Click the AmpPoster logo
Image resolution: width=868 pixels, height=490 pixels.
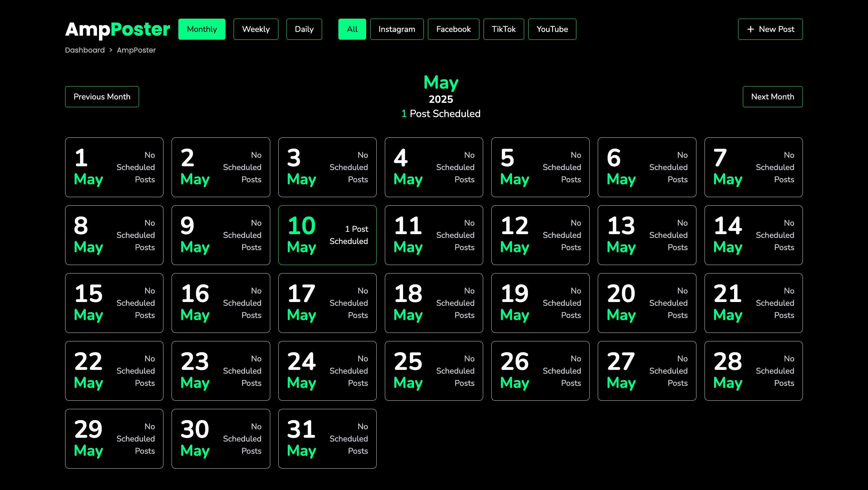click(x=117, y=29)
